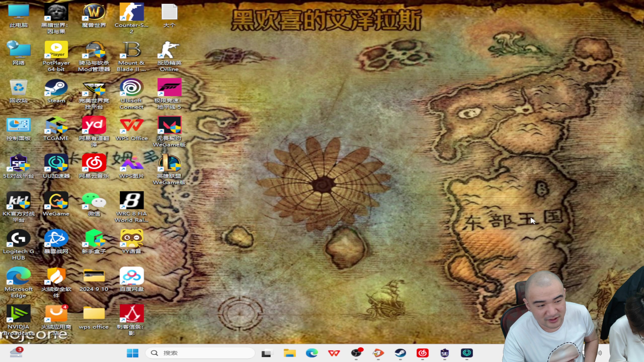
Task: Click the 百度网盘 shortcut icon
Action: point(132,280)
